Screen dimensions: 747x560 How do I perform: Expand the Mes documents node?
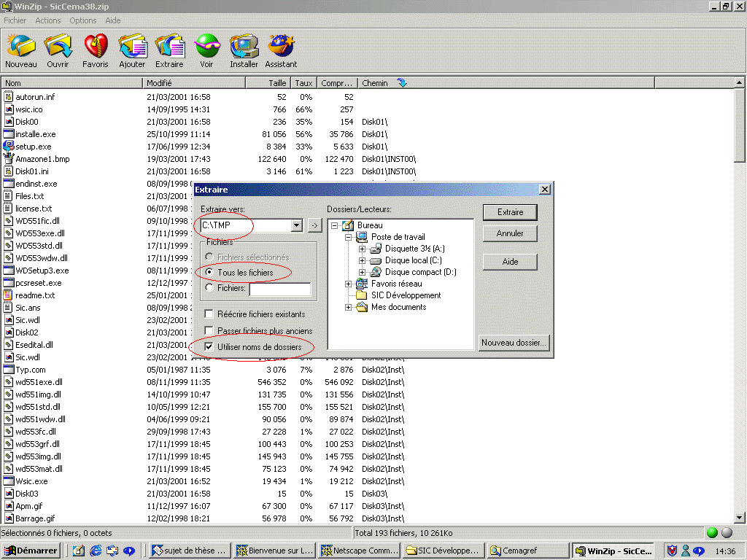tap(348, 307)
